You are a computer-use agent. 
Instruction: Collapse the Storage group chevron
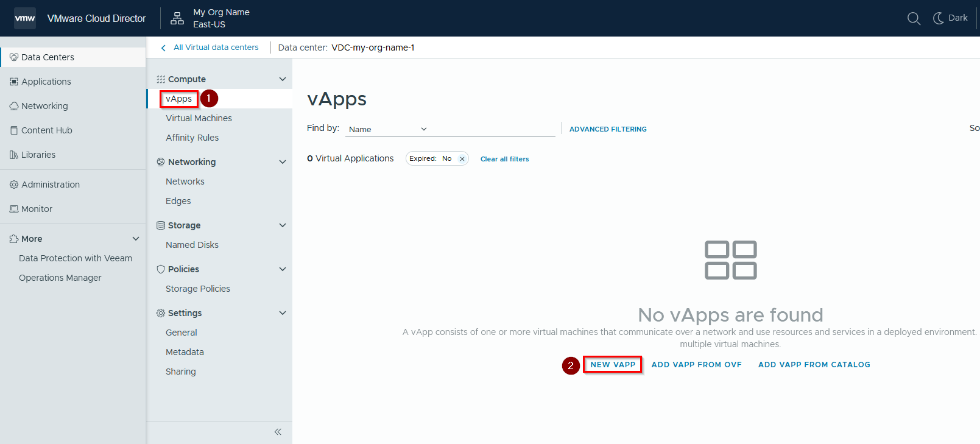click(283, 225)
